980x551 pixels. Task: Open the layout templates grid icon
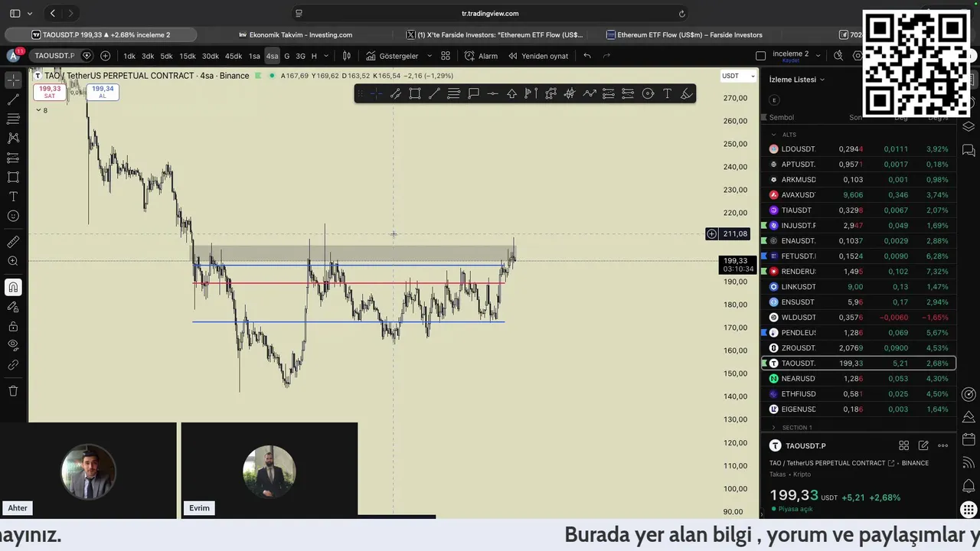point(446,56)
